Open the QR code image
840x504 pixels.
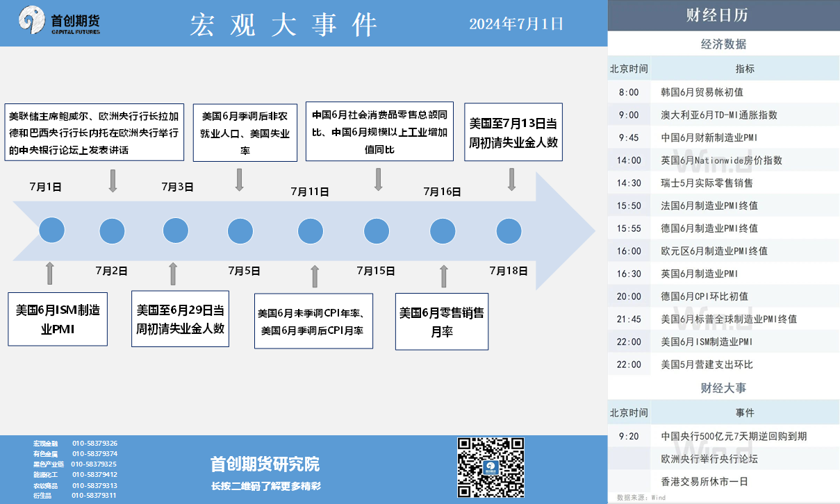(x=491, y=467)
